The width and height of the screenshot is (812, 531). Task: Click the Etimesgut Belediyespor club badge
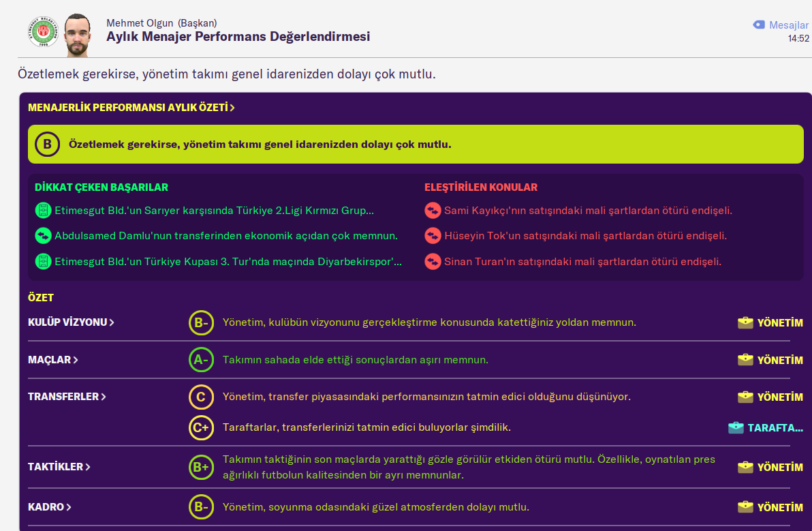click(42, 32)
